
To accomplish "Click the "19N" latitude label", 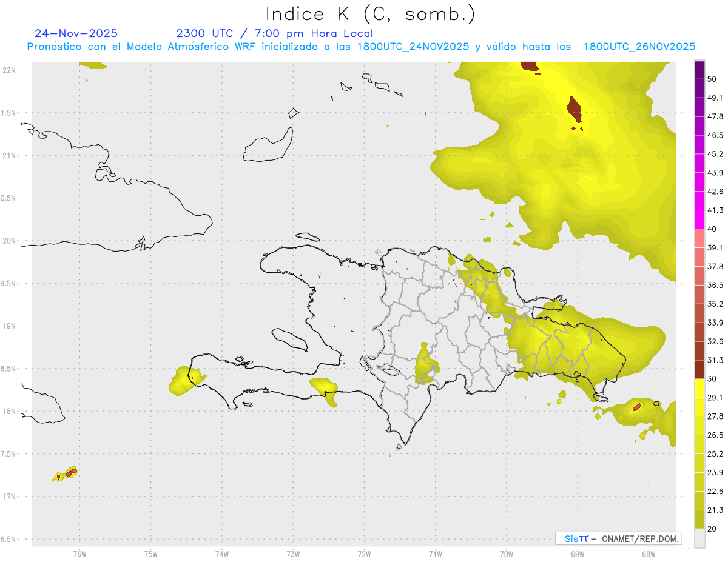I will pyautogui.click(x=10, y=326).
